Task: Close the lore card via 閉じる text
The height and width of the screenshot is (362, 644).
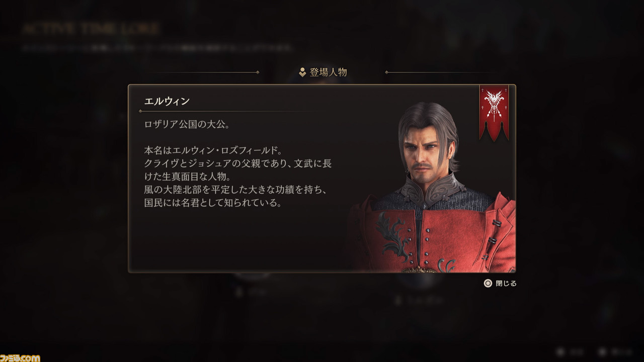Action: pyautogui.click(x=506, y=283)
